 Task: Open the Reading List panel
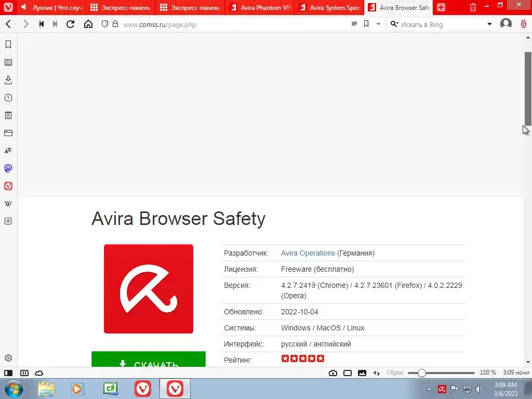8,62
